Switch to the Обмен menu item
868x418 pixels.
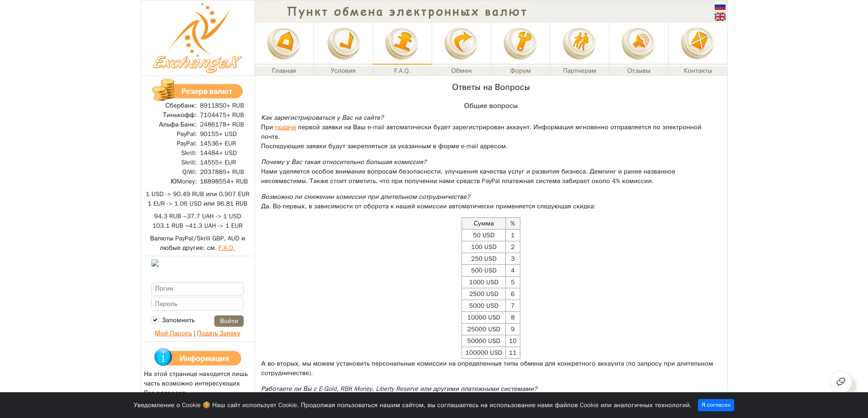(461, 70)
